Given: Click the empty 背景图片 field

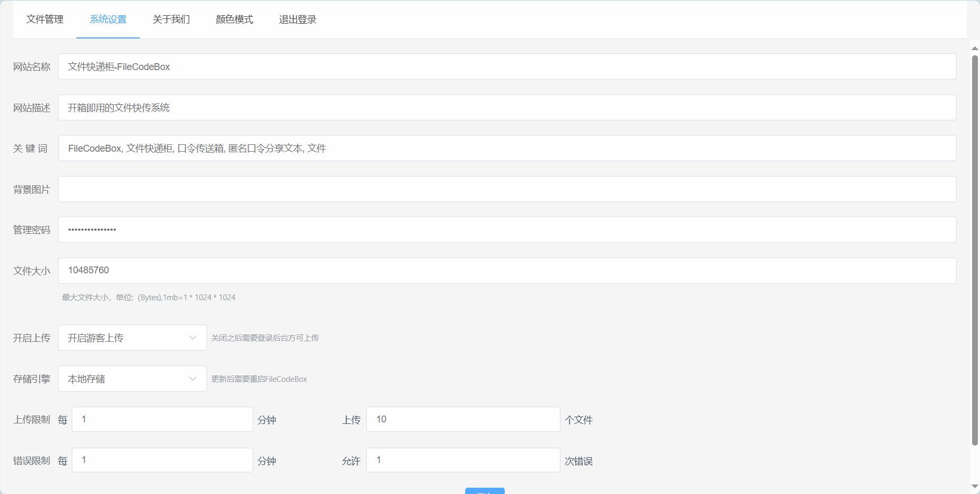Looking at the screenshot, I should coord(507,189).
